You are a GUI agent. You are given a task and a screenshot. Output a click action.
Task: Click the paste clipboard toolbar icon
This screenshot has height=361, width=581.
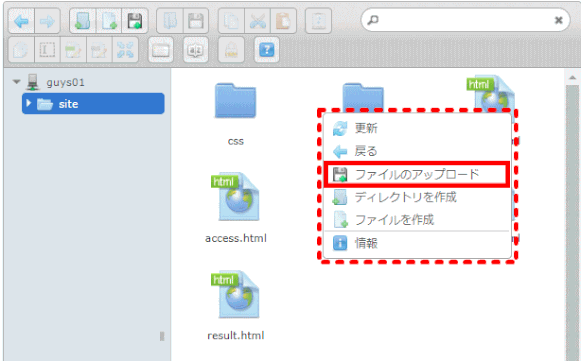pyautogui.click(x=283, y=21)
